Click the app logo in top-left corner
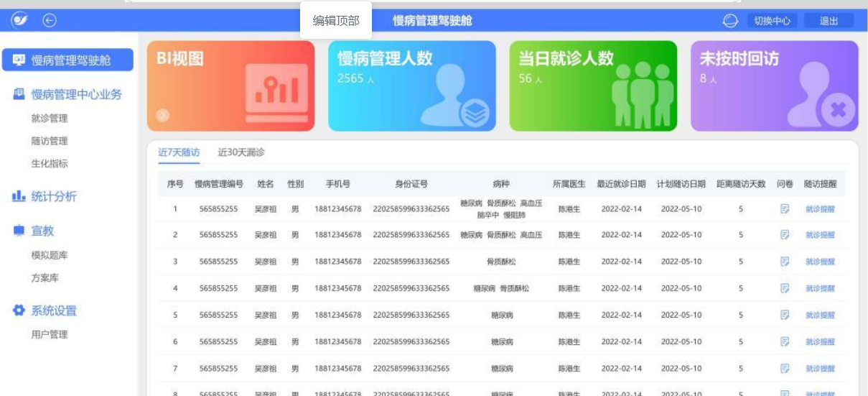 coord(19,21)
